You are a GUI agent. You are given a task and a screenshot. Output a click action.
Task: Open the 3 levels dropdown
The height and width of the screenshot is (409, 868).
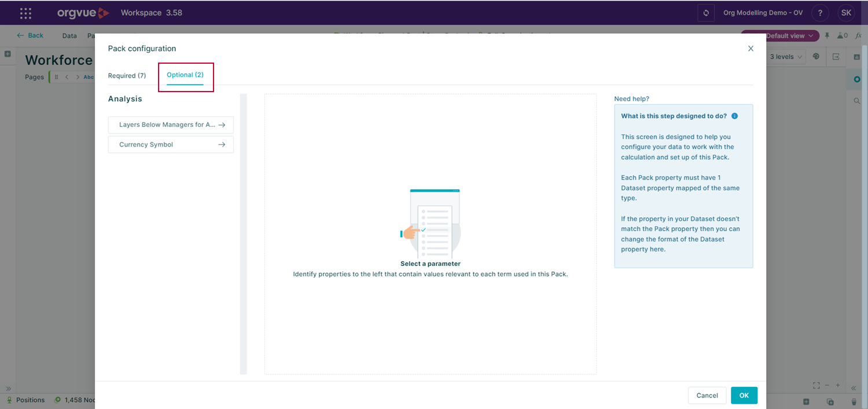(x=785, y=57)
